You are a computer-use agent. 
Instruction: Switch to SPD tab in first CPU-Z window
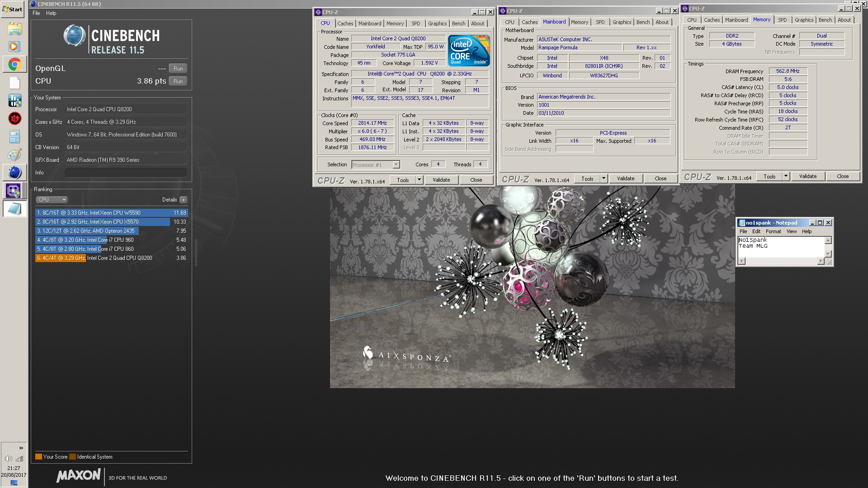click(415, 23)
